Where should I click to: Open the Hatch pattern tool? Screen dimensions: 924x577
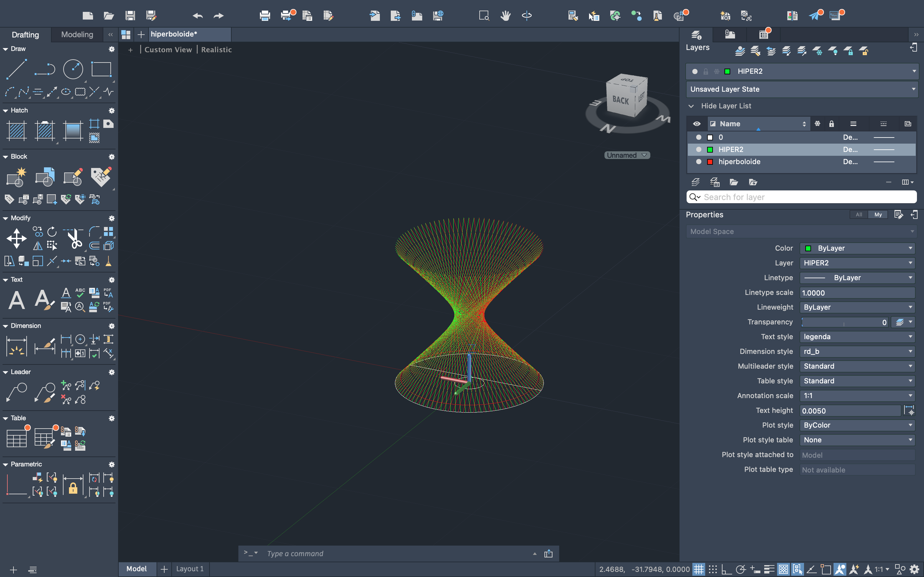click(16, 130)
